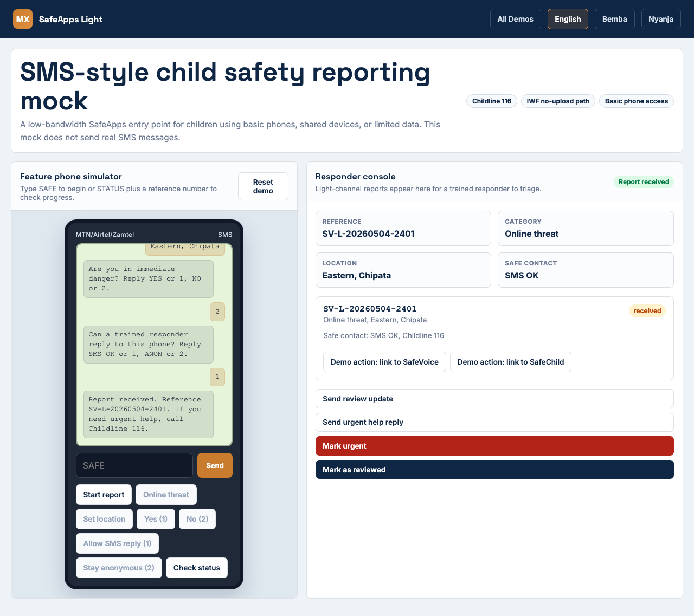Screen dimensions: 694x616
Task: Mark the report as reviewed
Action: click(494, 470)
